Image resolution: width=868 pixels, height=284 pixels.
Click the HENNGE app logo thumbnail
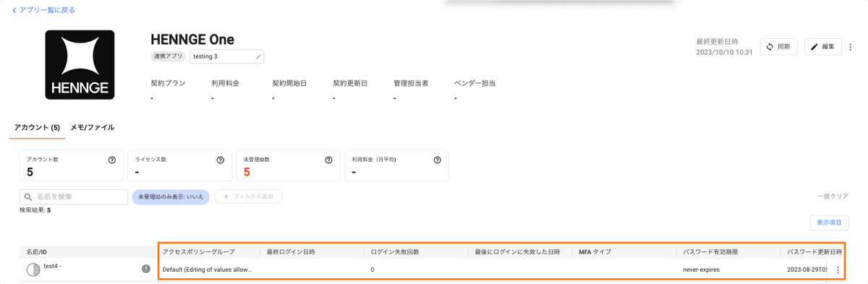[80, 65]
